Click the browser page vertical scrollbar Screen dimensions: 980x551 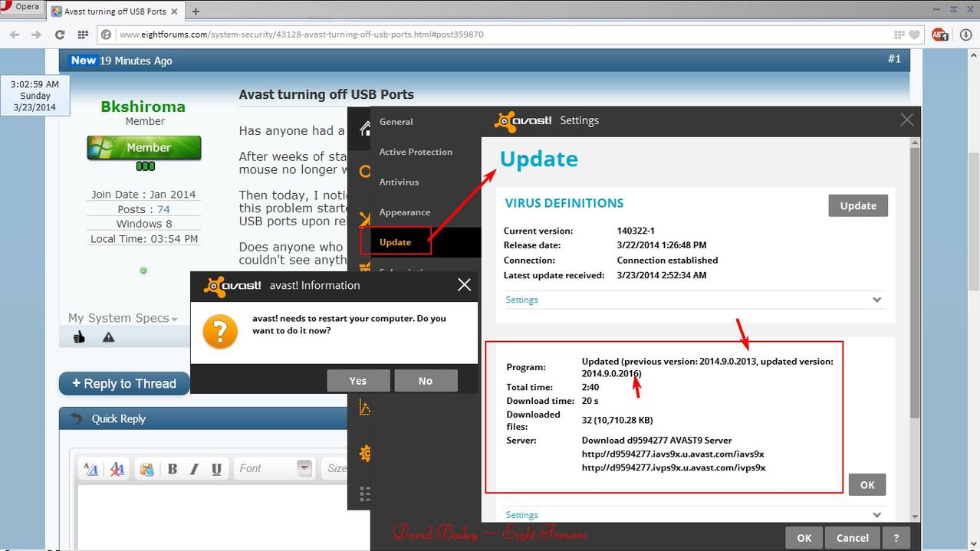pos(973,222)
